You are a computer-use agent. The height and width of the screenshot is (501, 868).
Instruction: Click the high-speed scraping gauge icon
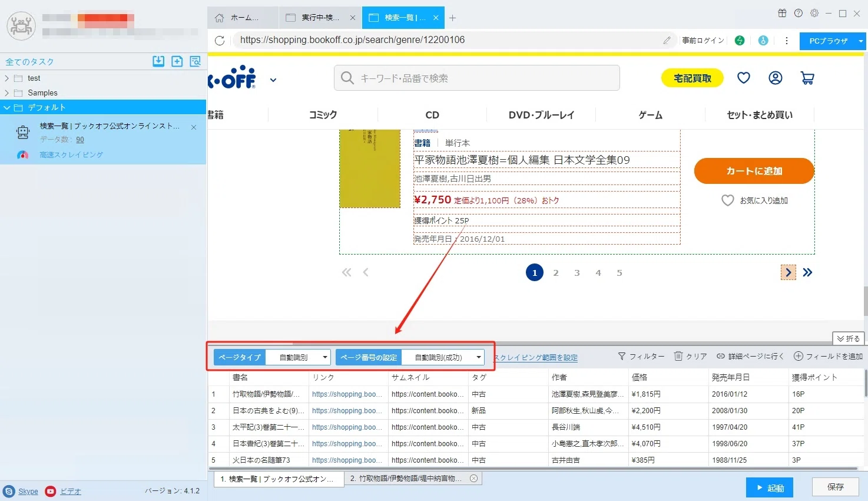23,155
